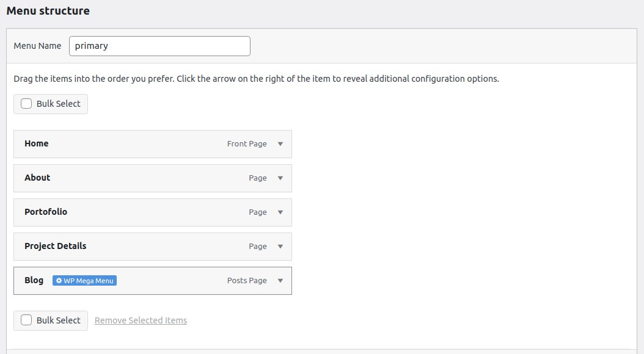
Task: Expand the Home menu item options
Action: 280,144
